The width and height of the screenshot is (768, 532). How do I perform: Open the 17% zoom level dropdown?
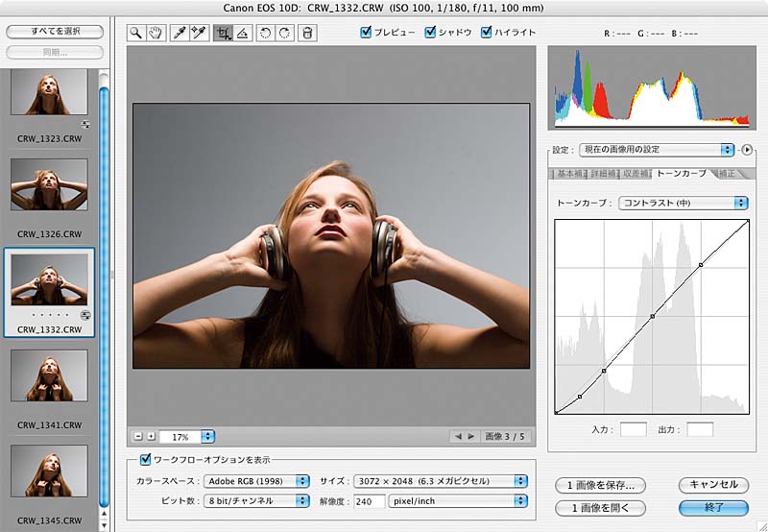coord(207,437)
